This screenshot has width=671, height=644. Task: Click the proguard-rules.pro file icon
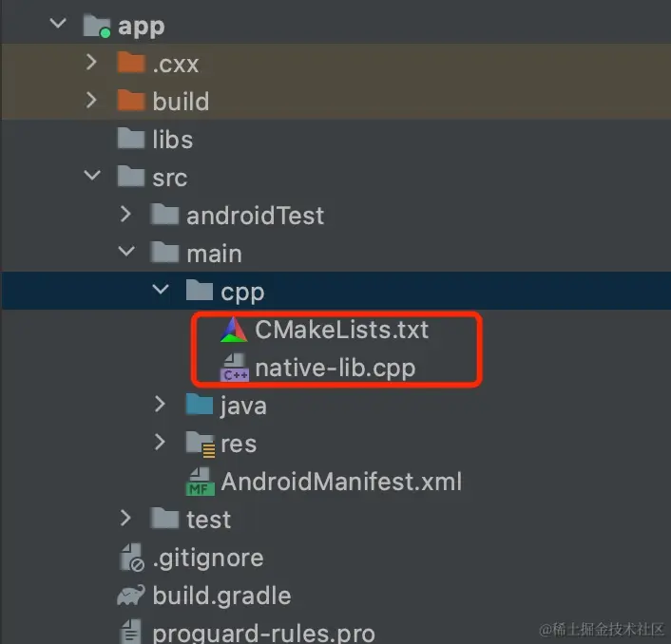pos(131,631)
